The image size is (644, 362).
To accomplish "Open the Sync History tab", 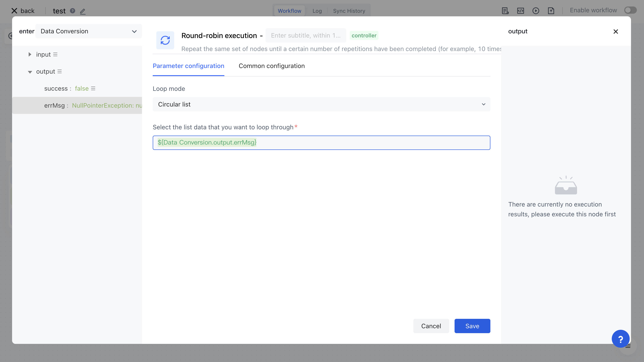I will pyautogui.click(x=349, y=11).
